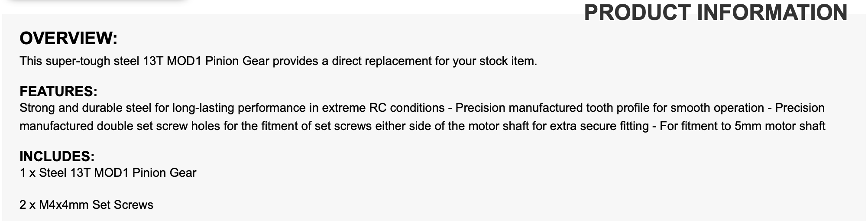Click the INCLUDES section heading

57,156
